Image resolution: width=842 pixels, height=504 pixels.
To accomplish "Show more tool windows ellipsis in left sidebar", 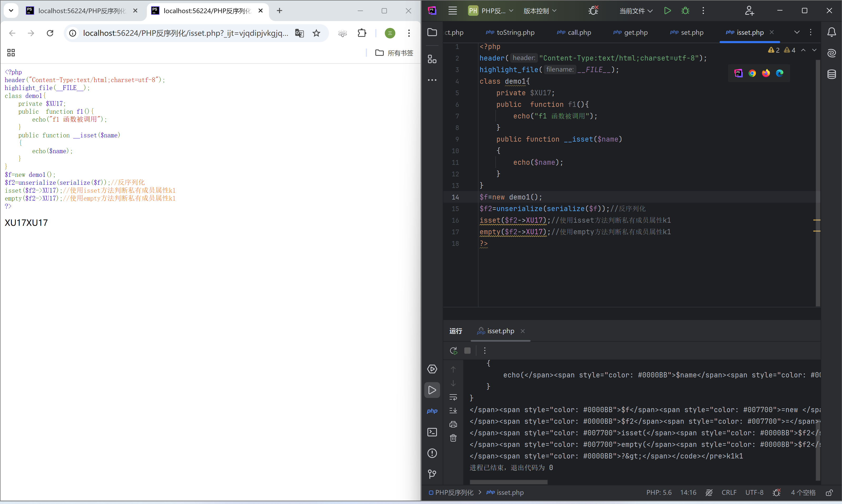I will (432, 80).
